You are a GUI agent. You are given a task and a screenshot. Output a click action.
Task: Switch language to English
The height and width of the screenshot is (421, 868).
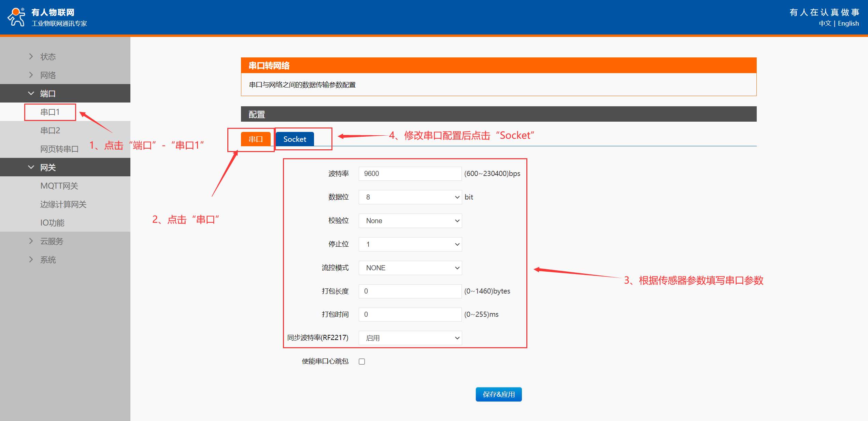pyautogui.click(x=848, y=23)
